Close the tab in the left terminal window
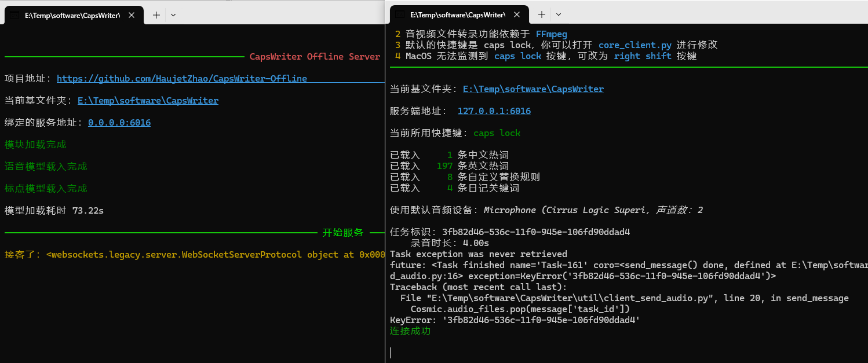The height and width of the screenshot is (363, 868). pyautogui.click(x=132, y=16)
